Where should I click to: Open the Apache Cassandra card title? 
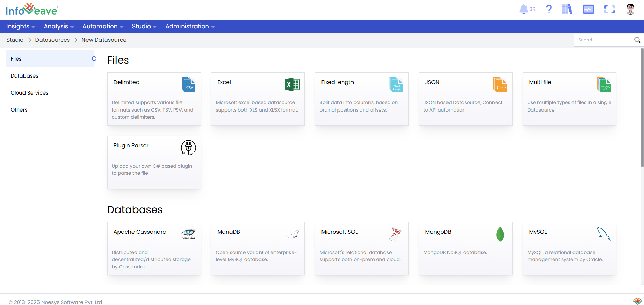coord(140,232)
